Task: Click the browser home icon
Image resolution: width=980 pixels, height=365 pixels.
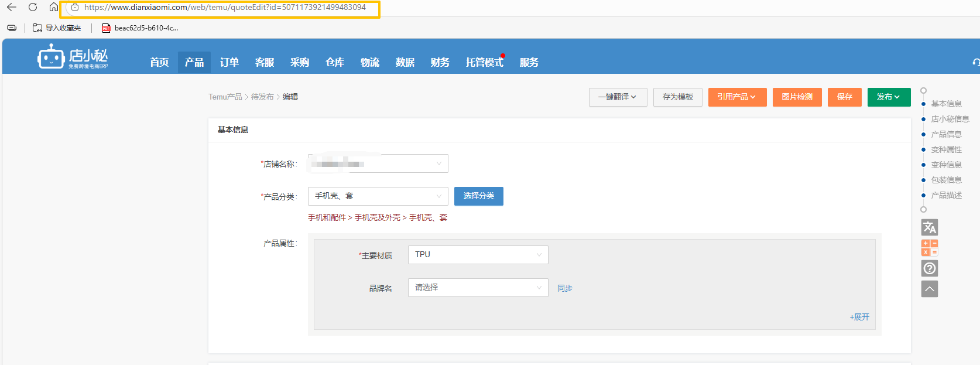Action: (53, 7)
